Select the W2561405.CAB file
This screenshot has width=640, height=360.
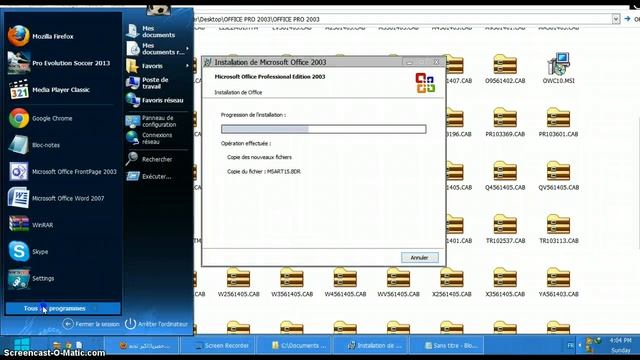click(238, 282)
